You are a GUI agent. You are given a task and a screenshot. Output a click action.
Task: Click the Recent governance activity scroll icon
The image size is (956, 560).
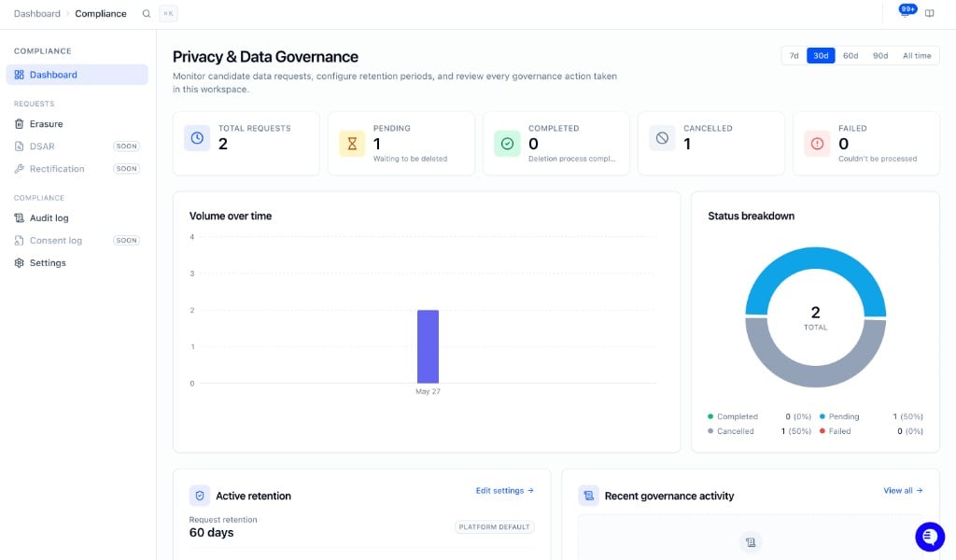tap(588, 496)
